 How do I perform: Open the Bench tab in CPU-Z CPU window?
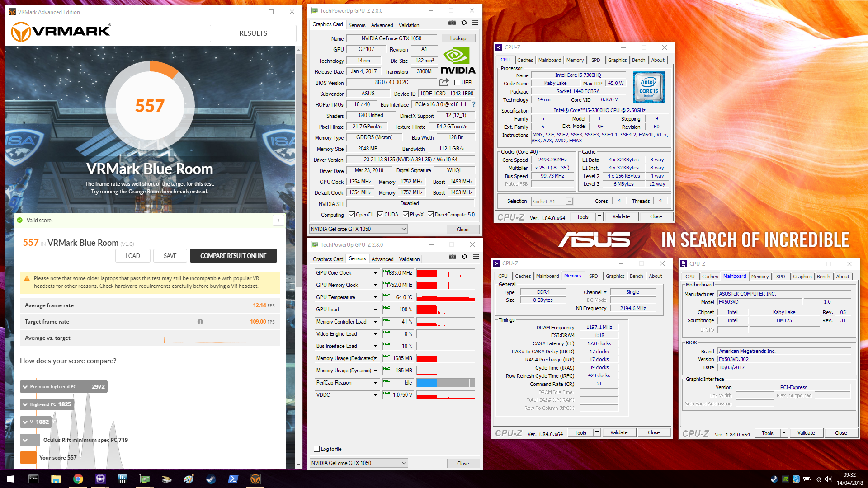(x=638, y=60)
